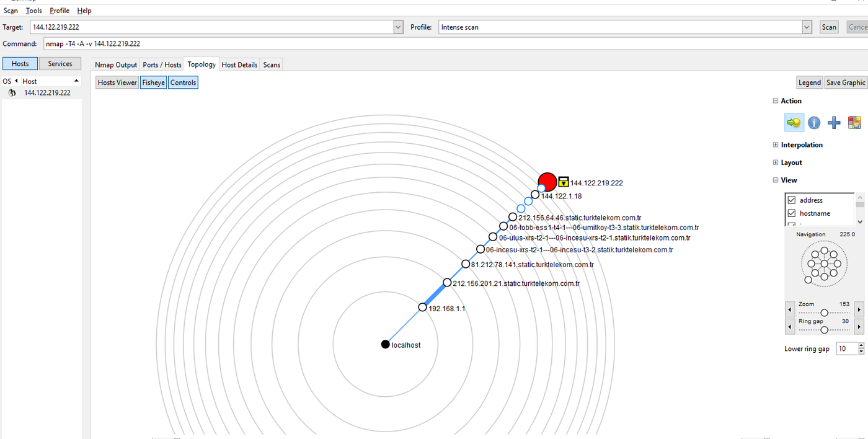Select 144.122.219.222 in the host list

(x=42, y=93)
